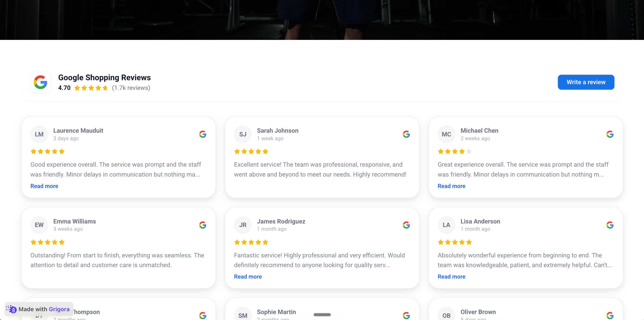Click the Google icon on Laurence Mauduit's review
Image resolution: width=644 pixels, height=320 pixels.
(203, 134)
